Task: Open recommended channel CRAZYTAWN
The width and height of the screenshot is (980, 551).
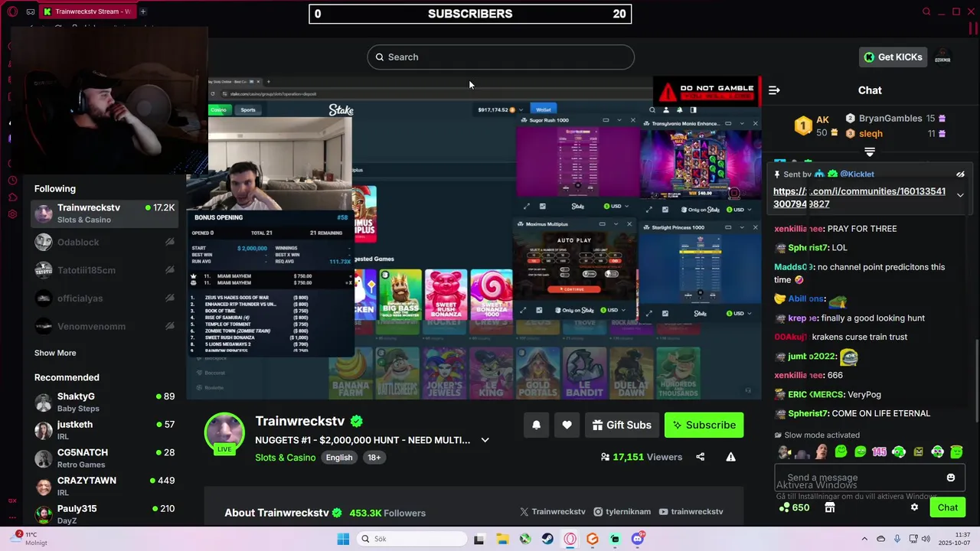Action: tap(106, 487)
